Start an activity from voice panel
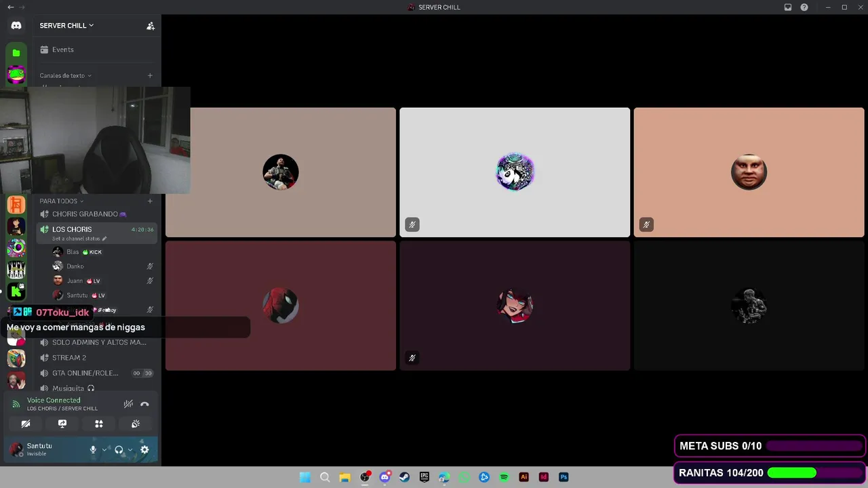The image size is (868, 488). pyautogui.click(x=99, y=424)
